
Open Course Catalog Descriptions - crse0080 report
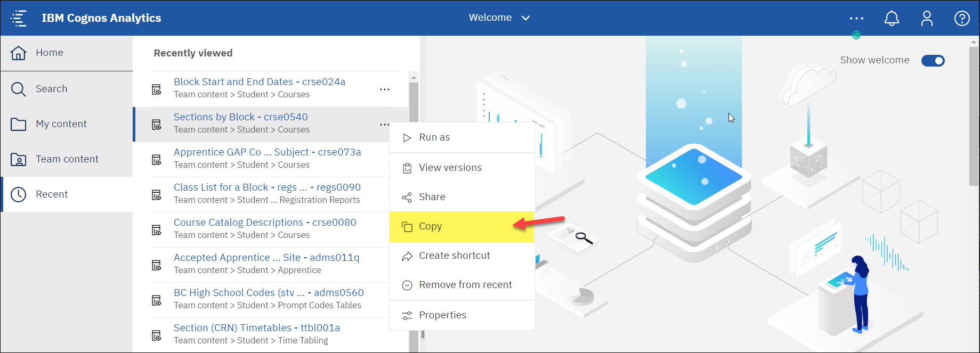coord(265,223)
